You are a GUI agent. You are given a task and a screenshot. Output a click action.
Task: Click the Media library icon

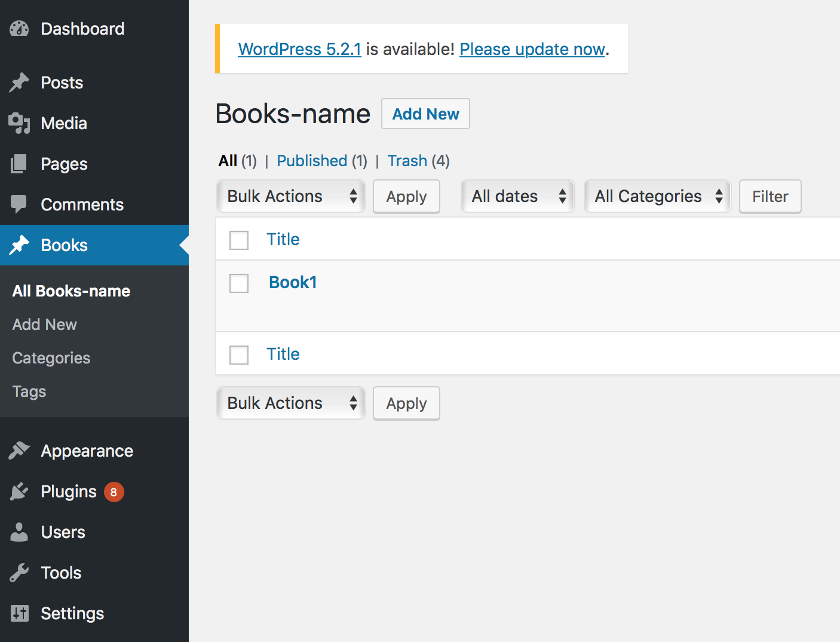pyautogui.click(x=19, y=123)
